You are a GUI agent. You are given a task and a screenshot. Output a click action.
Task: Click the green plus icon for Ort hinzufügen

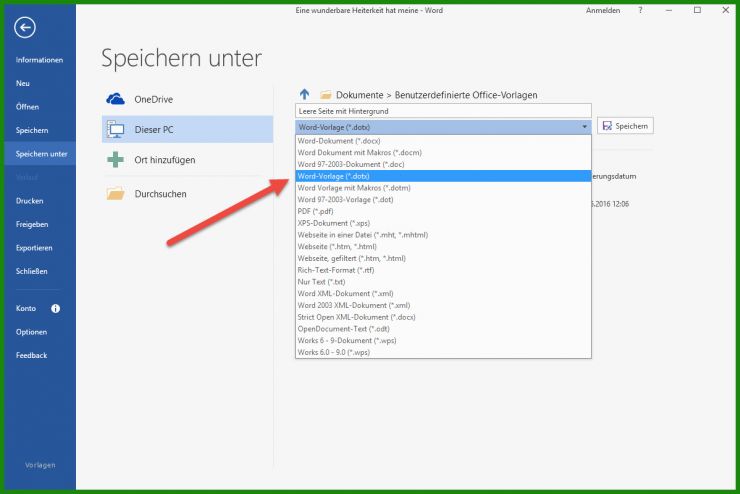(115, 160)
